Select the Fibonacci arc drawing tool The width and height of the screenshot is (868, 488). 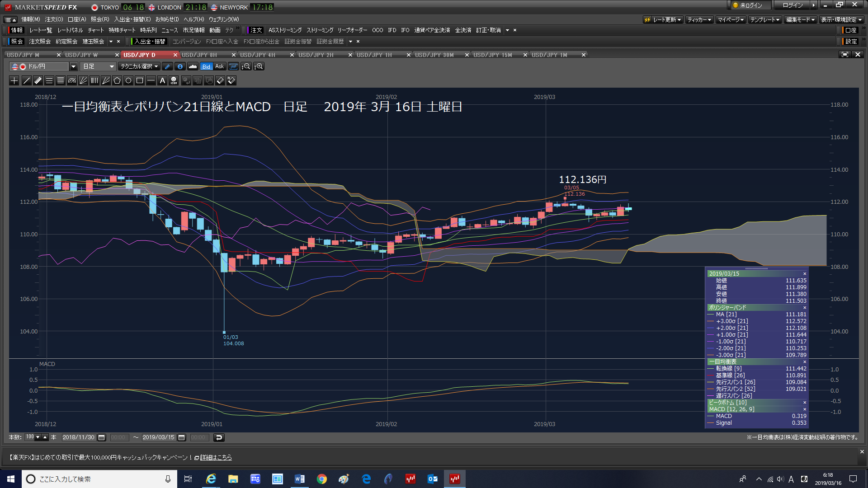(72, 81)
